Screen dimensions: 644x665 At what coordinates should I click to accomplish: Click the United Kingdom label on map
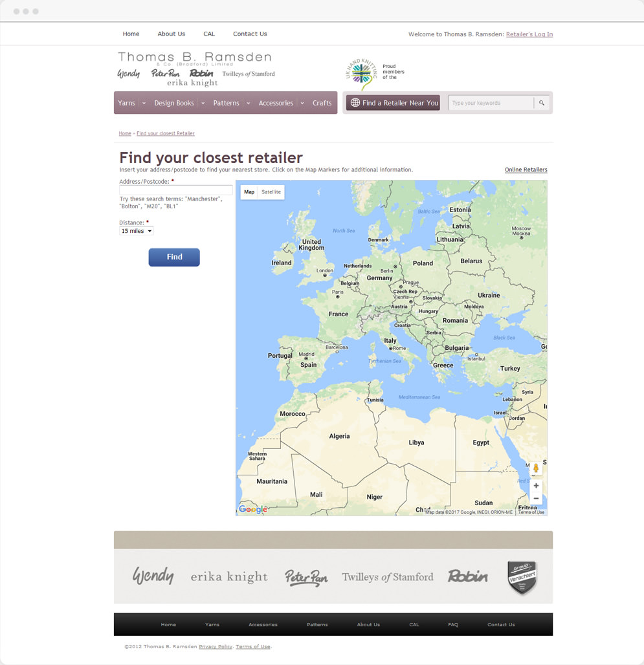(x=311, y=245)
